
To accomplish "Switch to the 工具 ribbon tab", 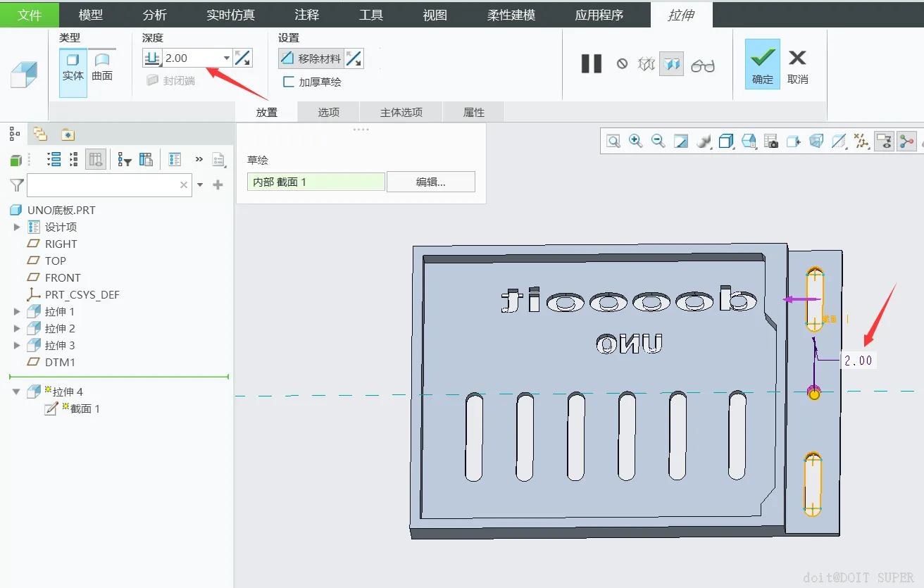I will (371, 15).
